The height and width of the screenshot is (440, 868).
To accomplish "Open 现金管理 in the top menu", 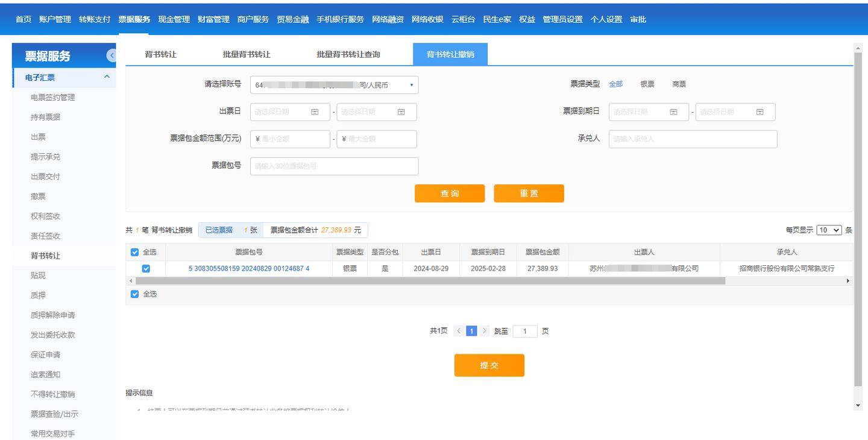I will pyautogui.click(x=174, y=19).
